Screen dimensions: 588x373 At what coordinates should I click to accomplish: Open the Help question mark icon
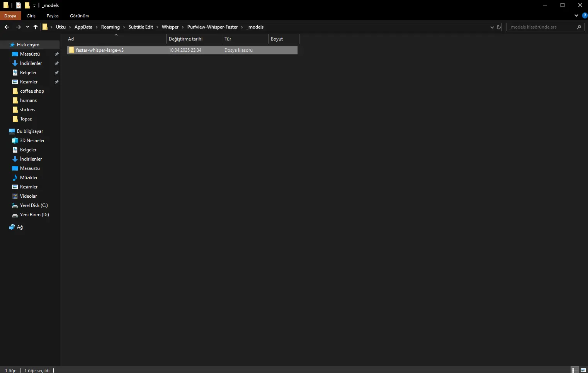coord(585,15)
